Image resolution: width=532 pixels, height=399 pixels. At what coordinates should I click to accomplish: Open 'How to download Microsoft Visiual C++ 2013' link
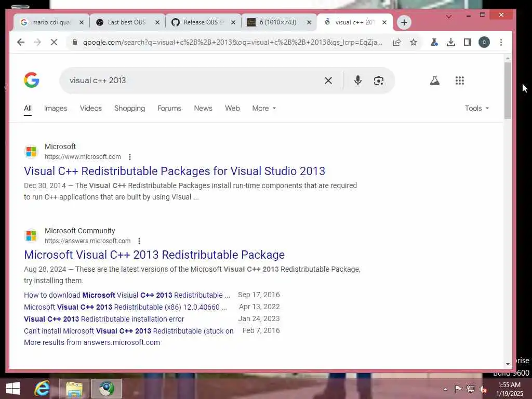pos(127,295)
